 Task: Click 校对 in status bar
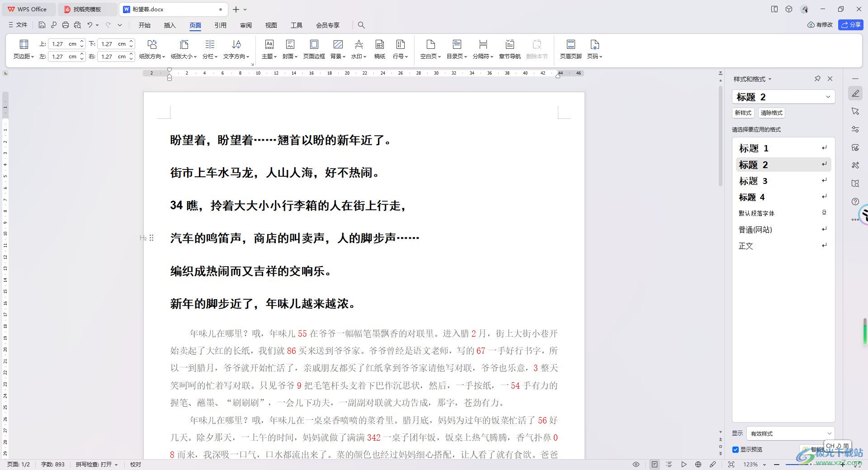point(136,465)
